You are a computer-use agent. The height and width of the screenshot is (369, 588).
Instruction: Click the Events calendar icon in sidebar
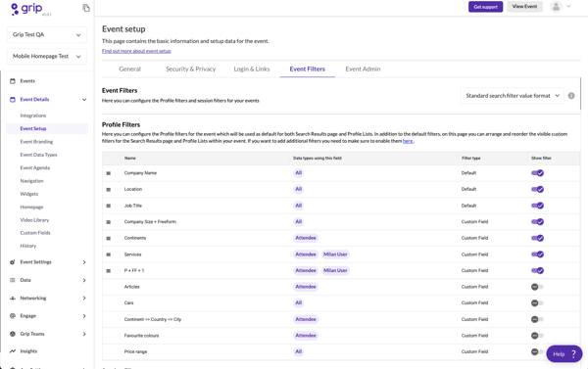pos(13,81)
